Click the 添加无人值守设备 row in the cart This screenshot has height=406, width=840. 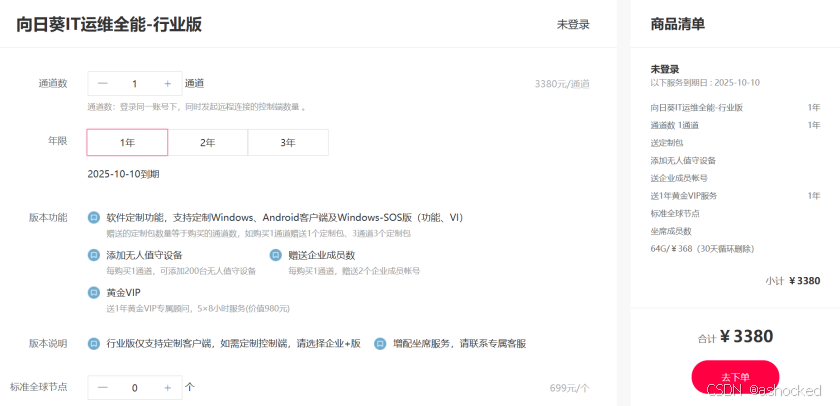[x=735, y=160]
